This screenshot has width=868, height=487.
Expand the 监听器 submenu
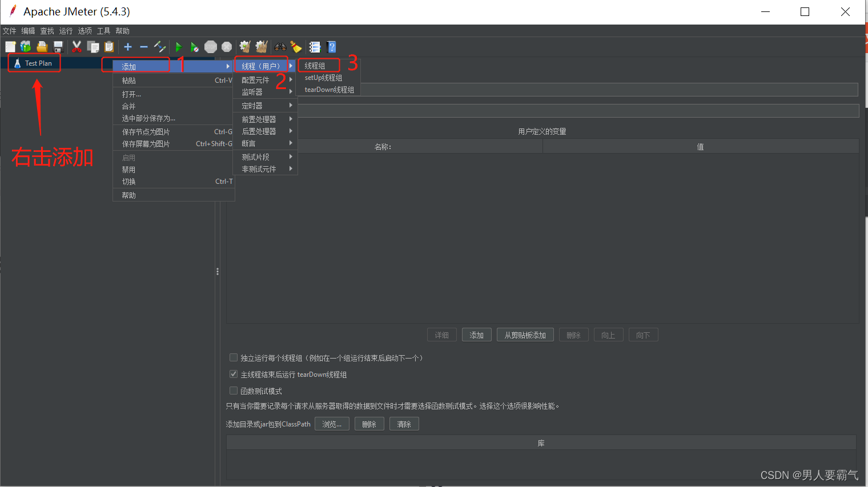coord(265,92)
